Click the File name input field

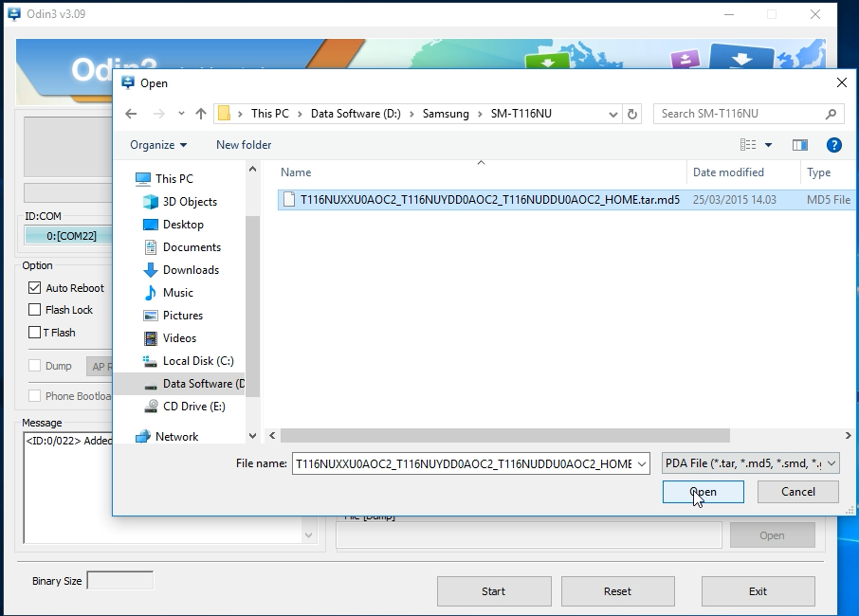(463, 463)
